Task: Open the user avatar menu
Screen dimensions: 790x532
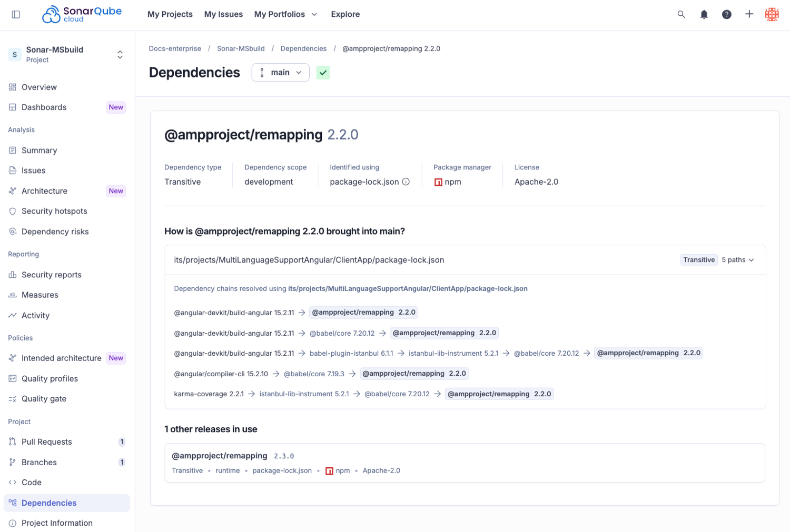Action: tap(772, 14)
